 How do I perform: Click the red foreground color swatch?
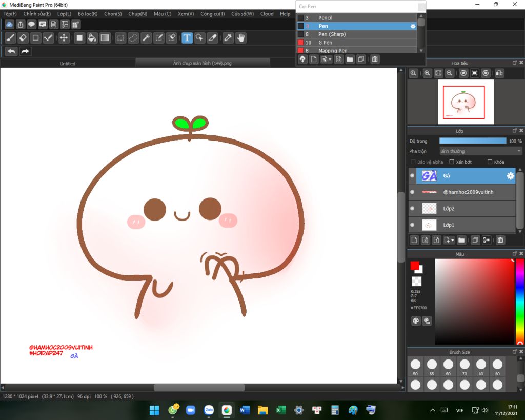click(x=414, y=266)
